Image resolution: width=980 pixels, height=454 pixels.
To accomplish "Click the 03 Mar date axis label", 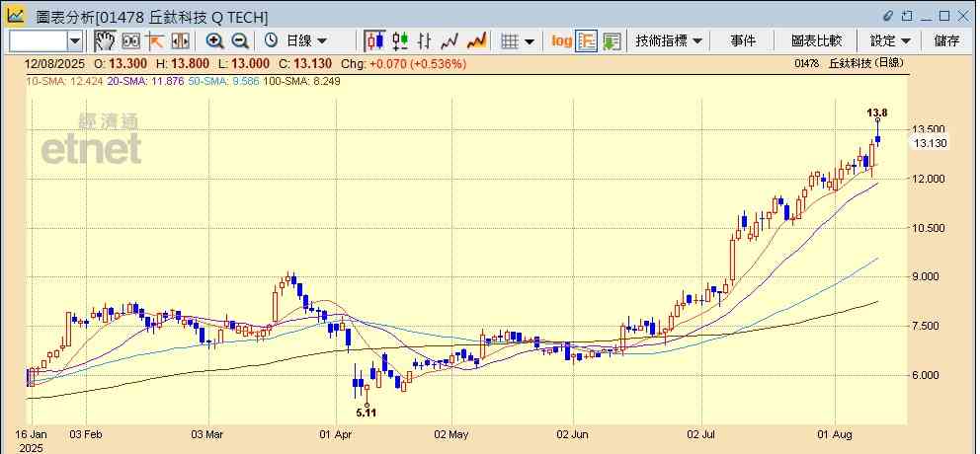I will click(207, 434).
